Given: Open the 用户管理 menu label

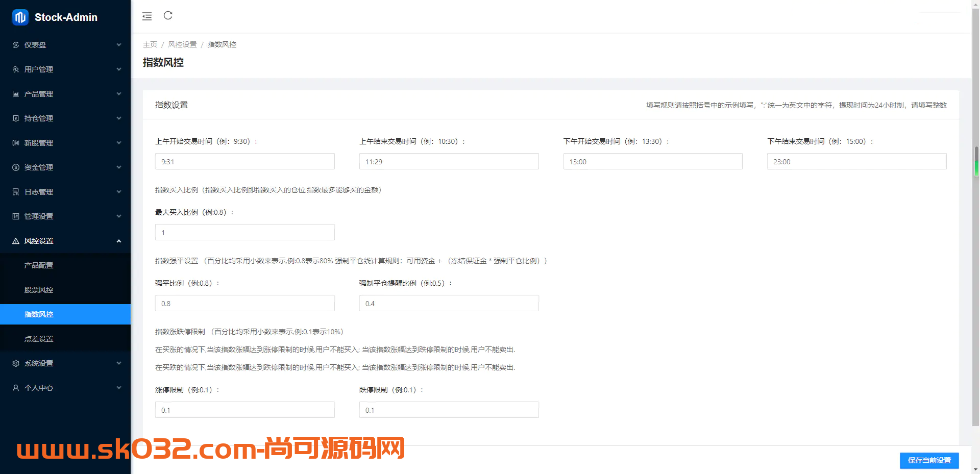Looking at the screenshot, I should pos(39,69).
